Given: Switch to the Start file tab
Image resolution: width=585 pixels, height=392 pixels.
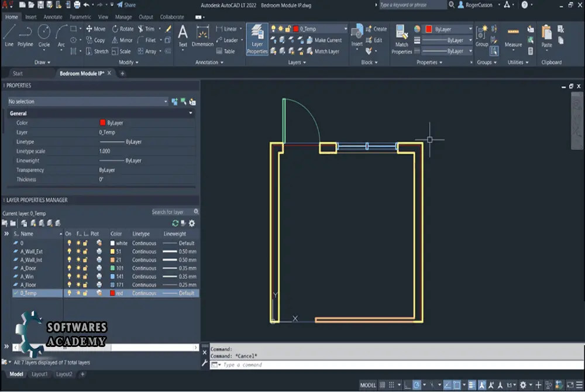Looking at the screenshot, I should tap(18, 74).
